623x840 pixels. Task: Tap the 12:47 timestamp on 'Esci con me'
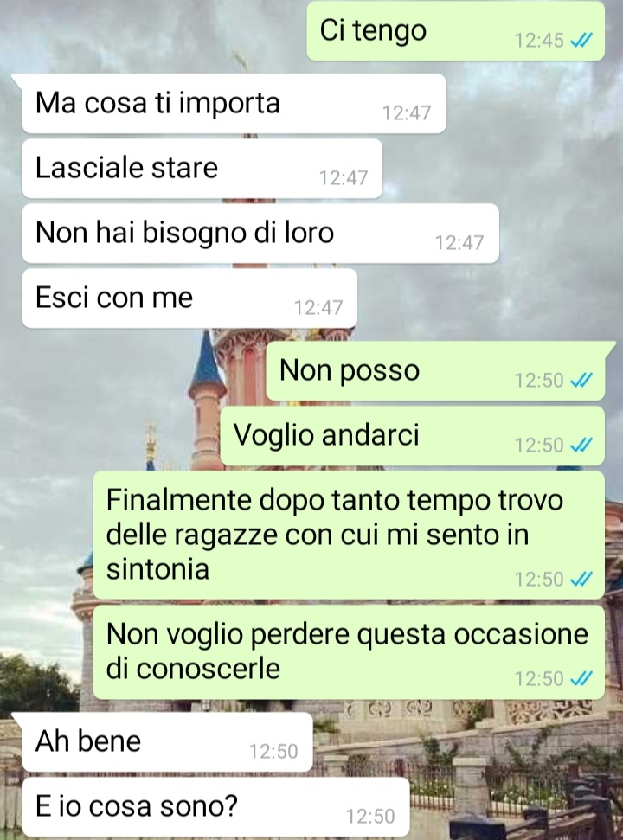[x=318, y=307]
